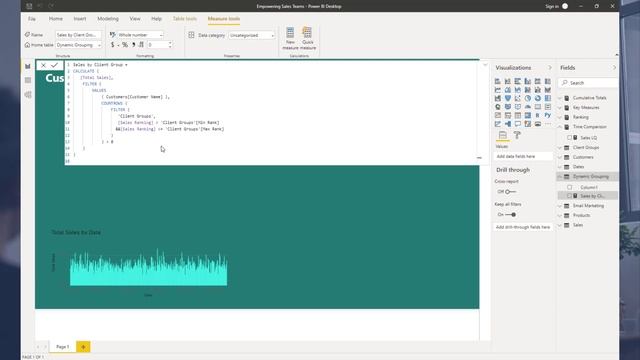Viewport: 640px width, 360px height.
Task: Commit the formula with the checkmark
Action: tap(54, 65)
